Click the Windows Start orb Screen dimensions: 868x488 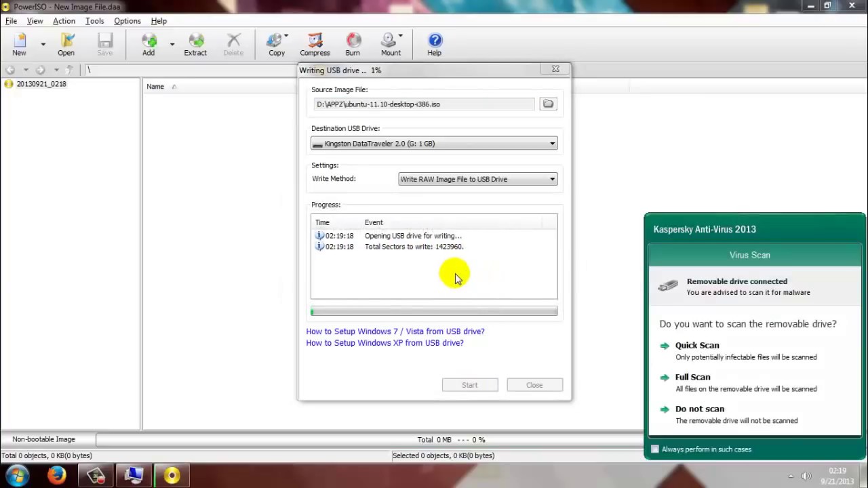click(18, 475)
